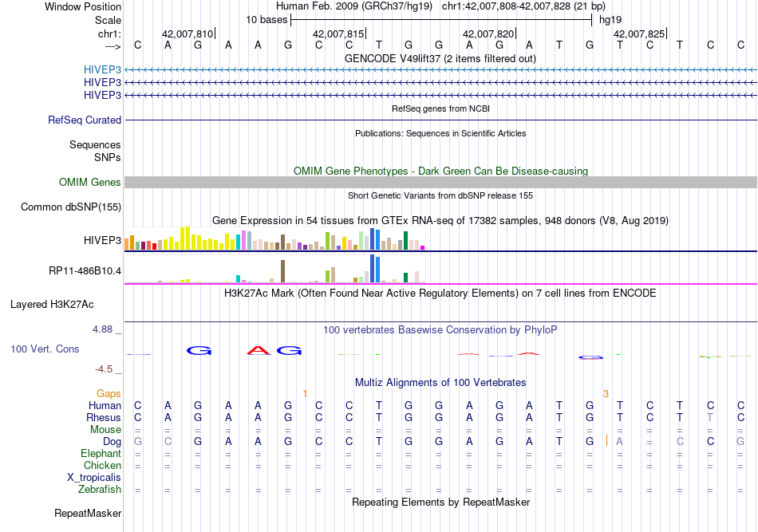This screenshot has height=532, width=758.
Task: Open the RefSeq genes from NCBI title
Action: point(440,108)
